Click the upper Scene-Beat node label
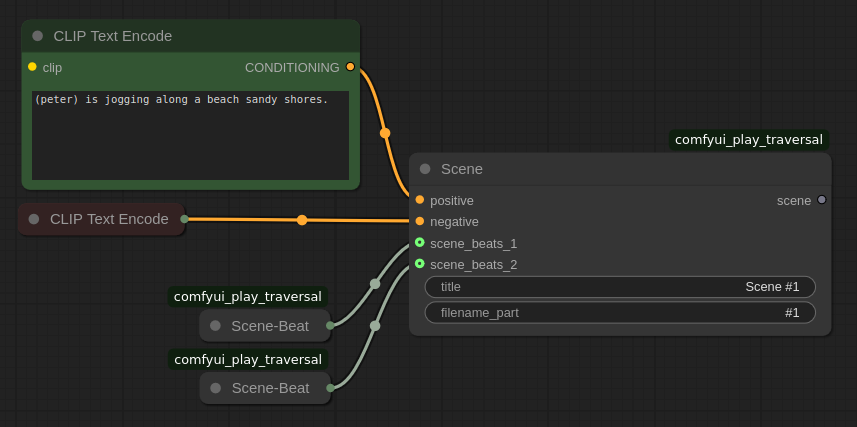857x427 pixels. pos(270,326)
